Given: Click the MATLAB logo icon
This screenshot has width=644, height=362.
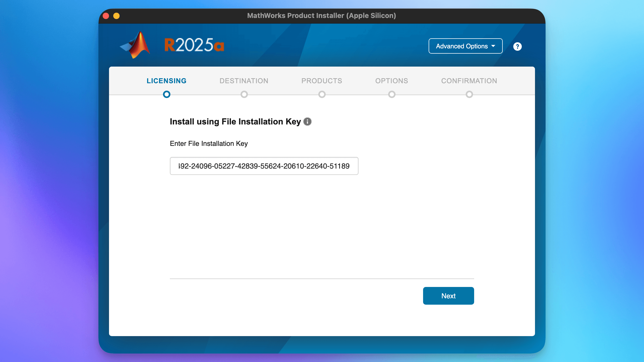Looking at the screenshot, I should coord(135,45).
